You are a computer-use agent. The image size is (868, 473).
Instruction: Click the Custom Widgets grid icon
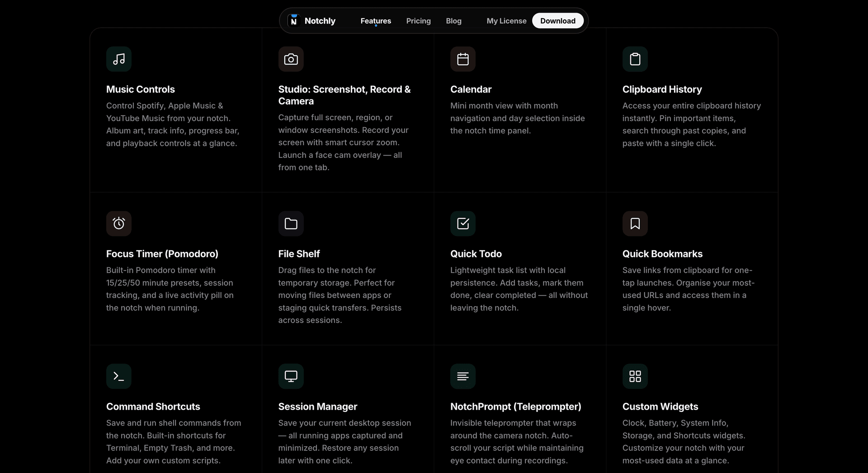[635, 376]
